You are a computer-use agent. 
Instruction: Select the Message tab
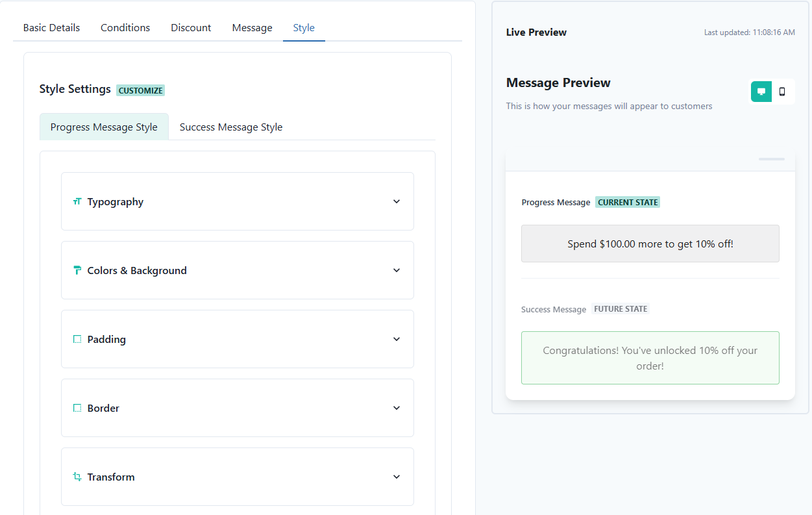click(x=252, y=28)
